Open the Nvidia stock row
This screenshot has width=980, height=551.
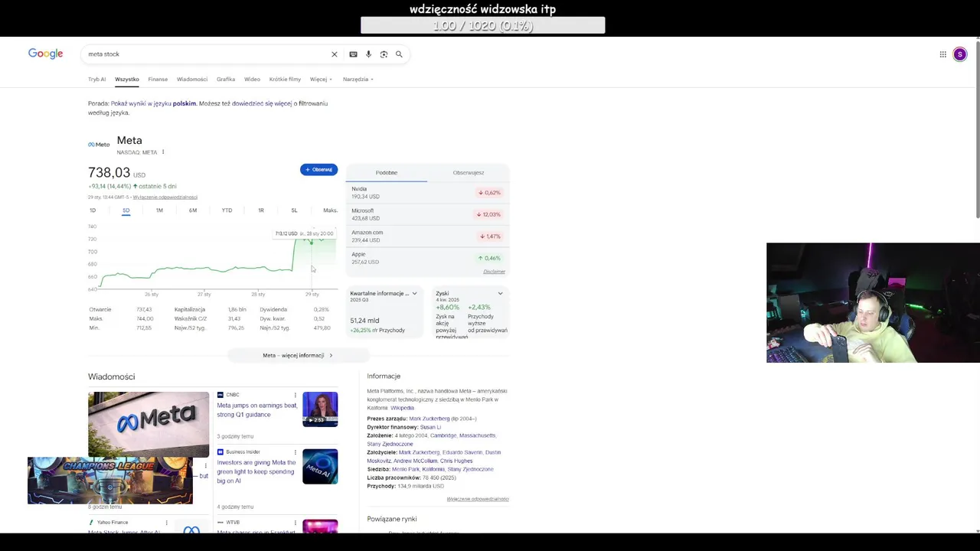(427, 193)
